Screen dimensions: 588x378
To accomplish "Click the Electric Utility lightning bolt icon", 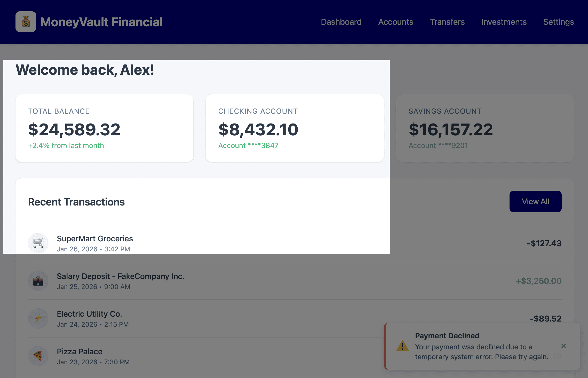I will (x=38, y=318).
